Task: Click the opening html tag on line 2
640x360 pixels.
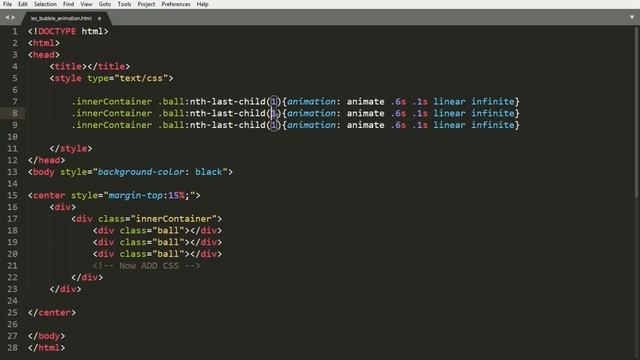Action: pyautogui.click(x=44, y=43)
